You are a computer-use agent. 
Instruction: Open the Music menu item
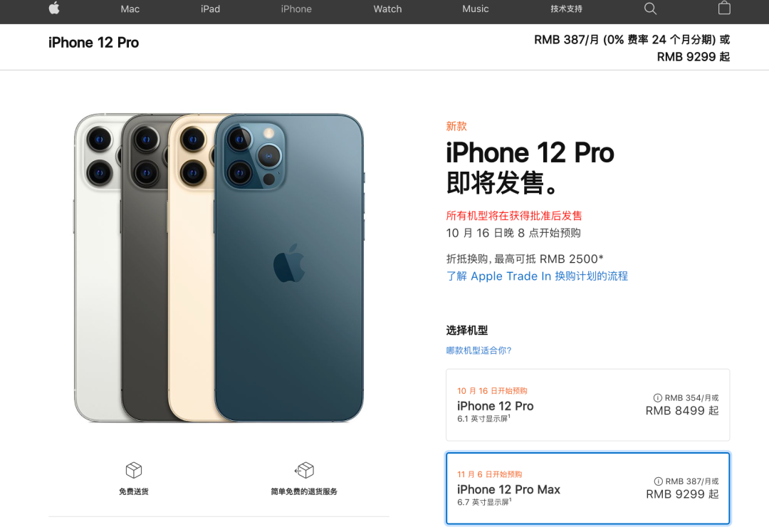pyautogui.click(x=475, y=9)
